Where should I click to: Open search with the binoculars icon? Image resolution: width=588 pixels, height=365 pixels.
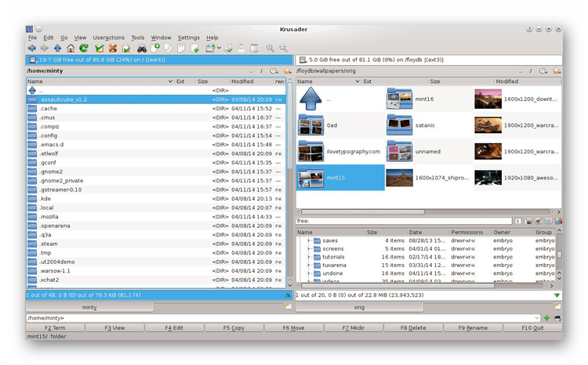(x=141, y=49)
